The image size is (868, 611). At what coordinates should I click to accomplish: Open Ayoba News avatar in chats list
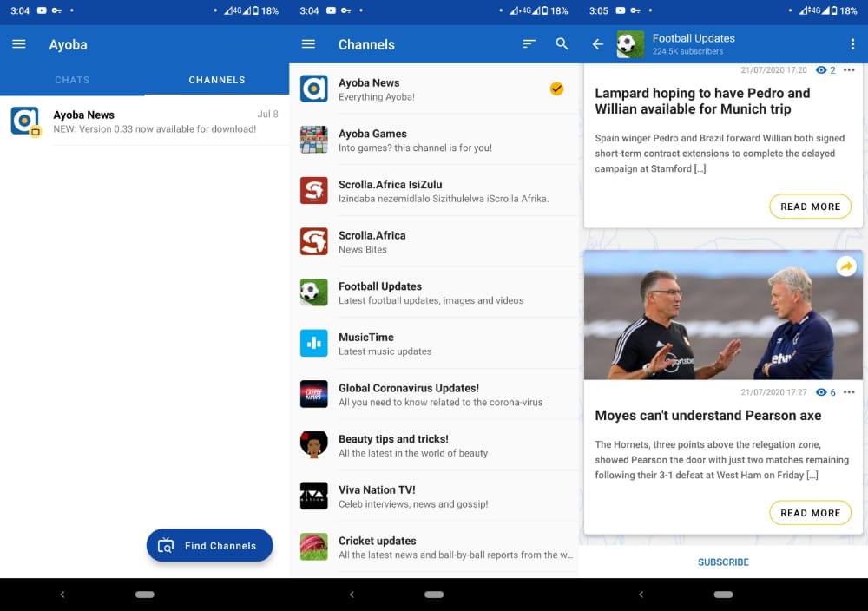click(25, 122)
